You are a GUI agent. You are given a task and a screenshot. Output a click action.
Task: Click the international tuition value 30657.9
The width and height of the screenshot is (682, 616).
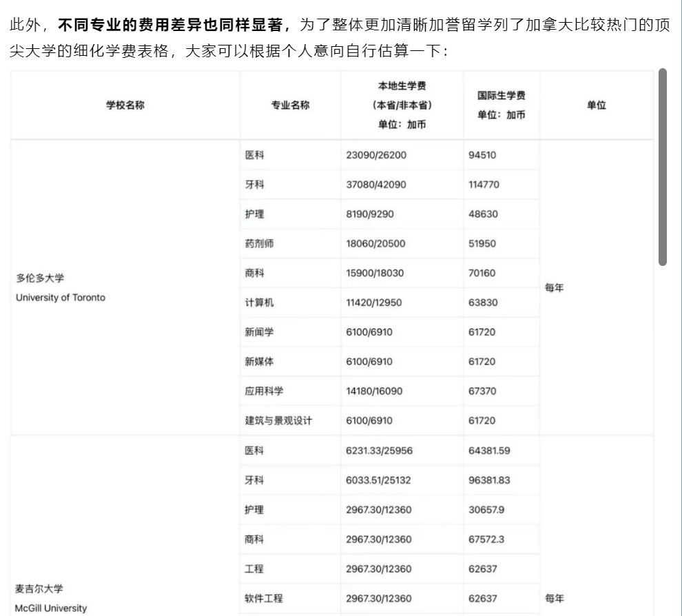(487, 509)
